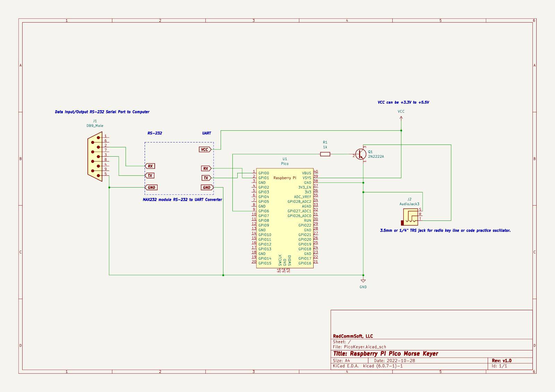
Task: Click the Date: 2022-10-28 field
Action: pyautogui.click(x=394, y=360)
